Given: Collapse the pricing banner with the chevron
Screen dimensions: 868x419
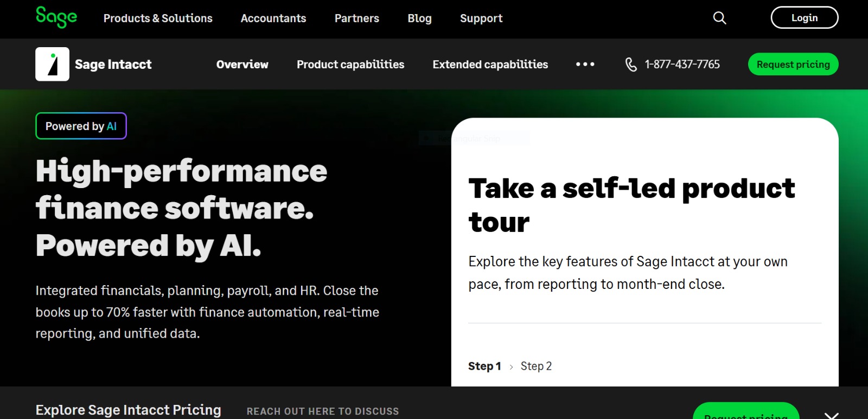Looking at the screenshot, I should [x=831, y=415].
